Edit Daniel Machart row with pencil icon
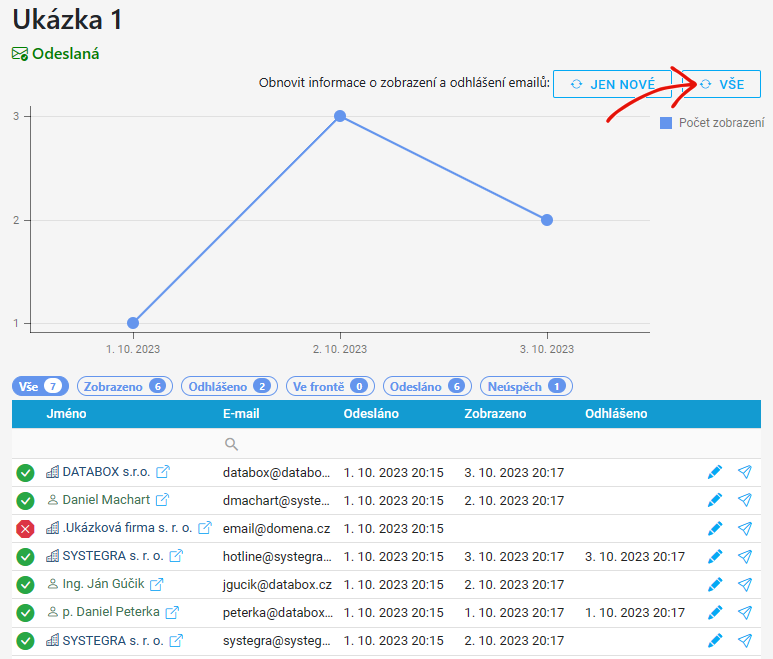The width and height of the screenshot is (773, 659). tap(715, 500)
